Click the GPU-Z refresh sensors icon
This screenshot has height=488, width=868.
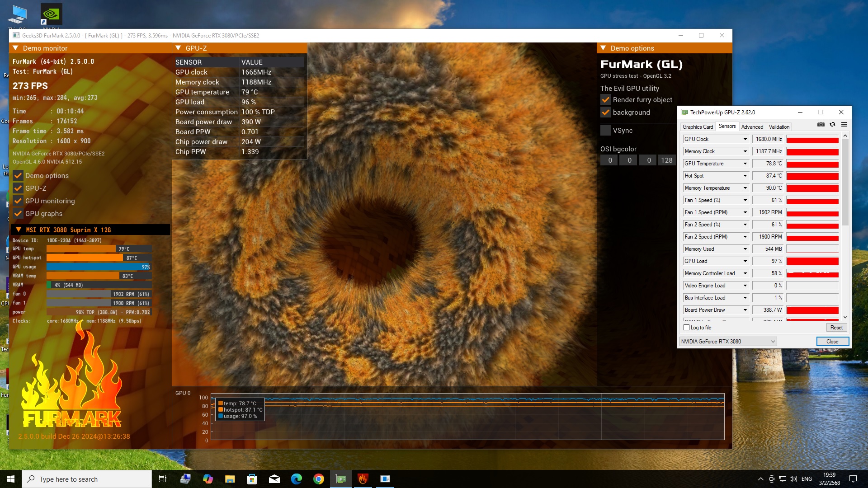point(832,125)
